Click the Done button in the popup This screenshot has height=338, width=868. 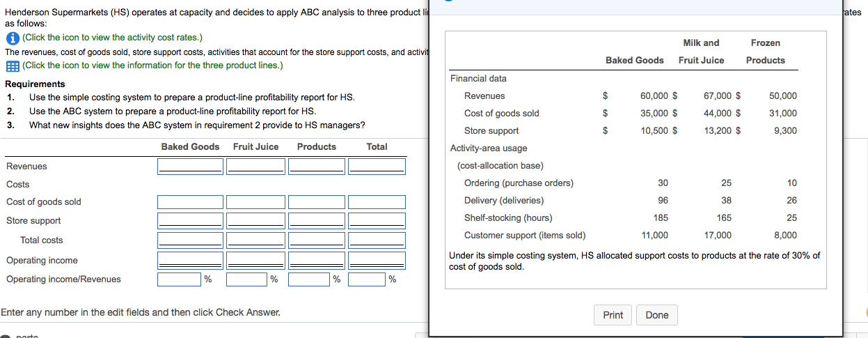click(657, 315)
